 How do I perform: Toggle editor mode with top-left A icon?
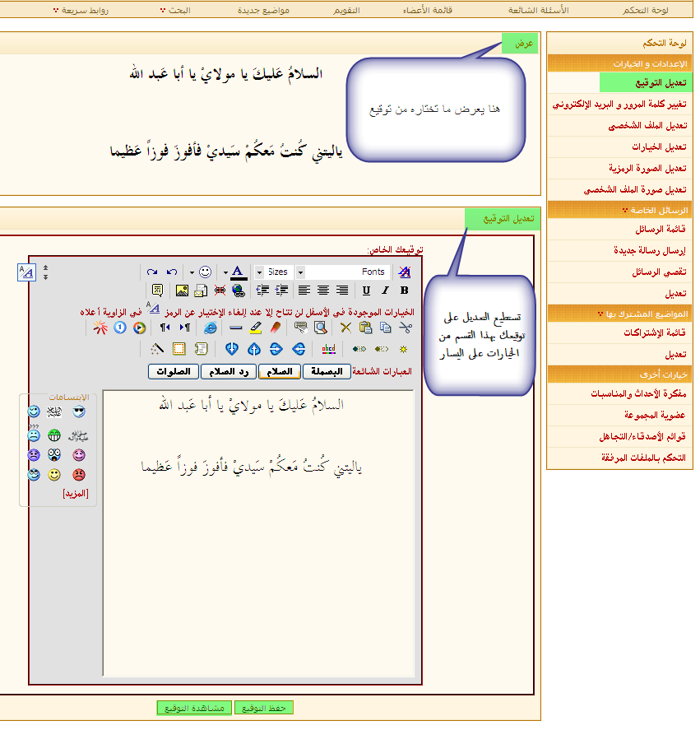pos(25,272)
